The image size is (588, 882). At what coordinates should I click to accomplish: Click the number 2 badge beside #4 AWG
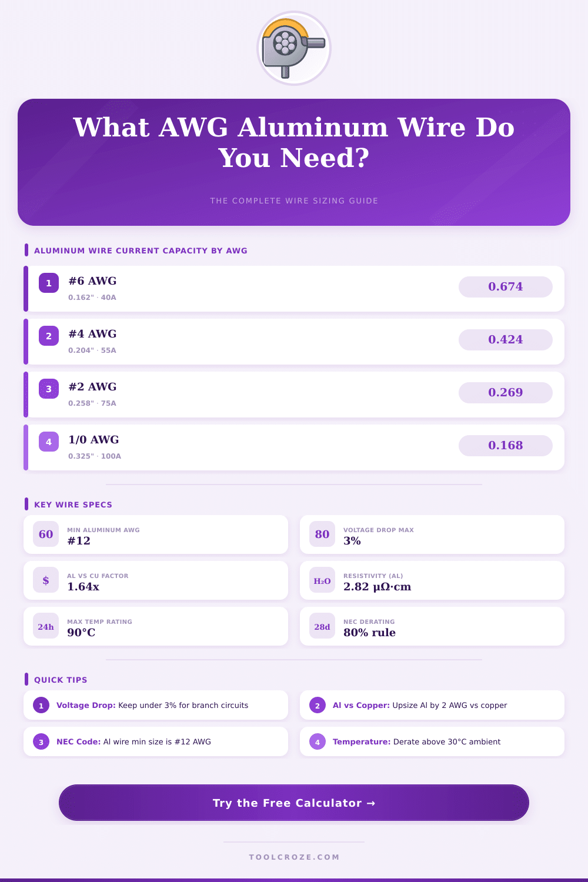pos(49,336)
